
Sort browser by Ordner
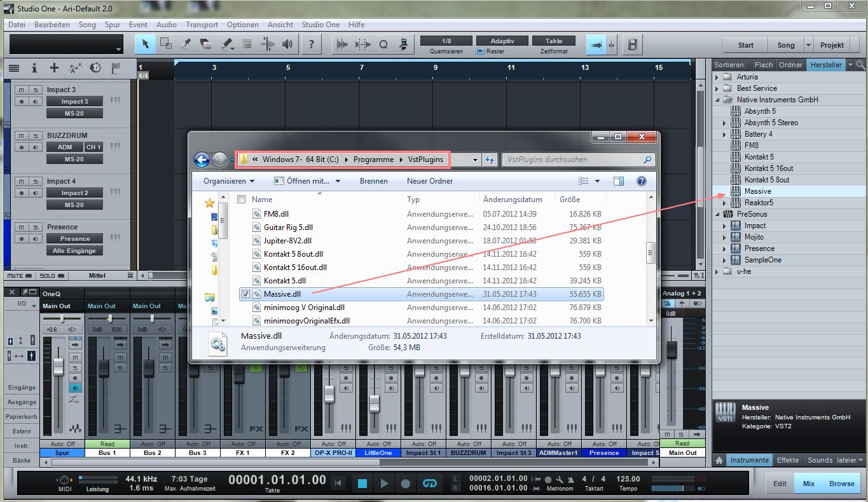(790, 65)
